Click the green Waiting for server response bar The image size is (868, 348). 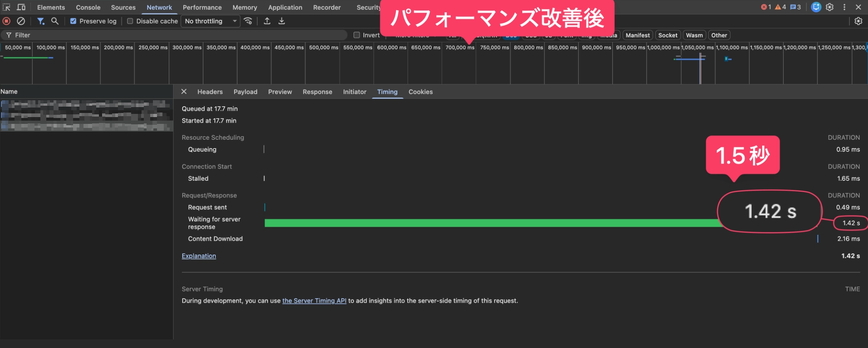(493, 223)
